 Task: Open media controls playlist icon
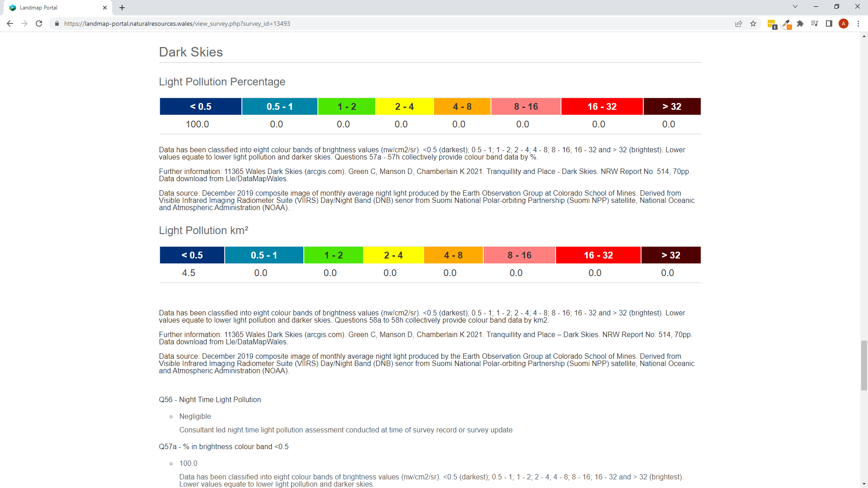click(814, 23)
